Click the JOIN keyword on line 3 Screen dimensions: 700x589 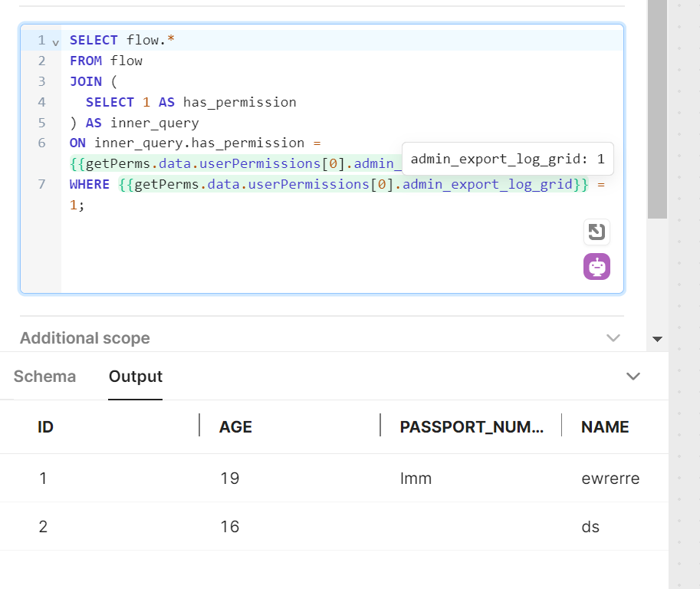point(86,82)
